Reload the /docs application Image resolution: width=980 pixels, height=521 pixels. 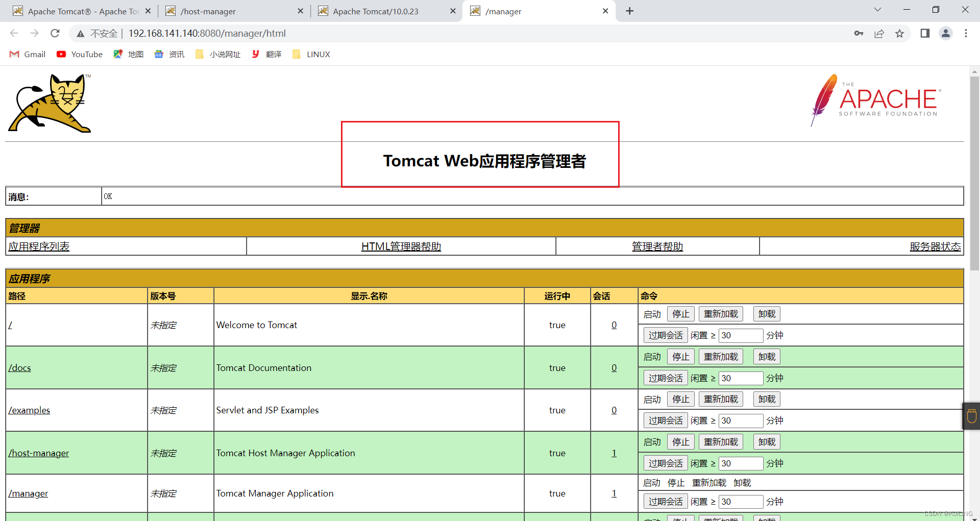721,357
